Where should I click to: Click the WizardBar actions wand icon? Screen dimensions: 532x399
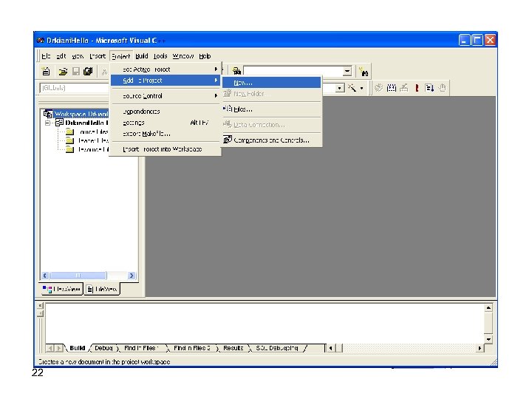coord(352,88)
